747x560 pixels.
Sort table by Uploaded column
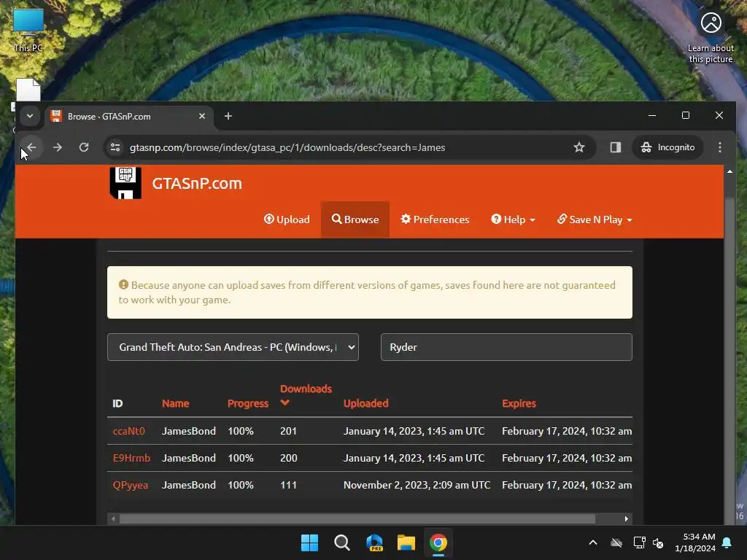(x=366, y=403)
